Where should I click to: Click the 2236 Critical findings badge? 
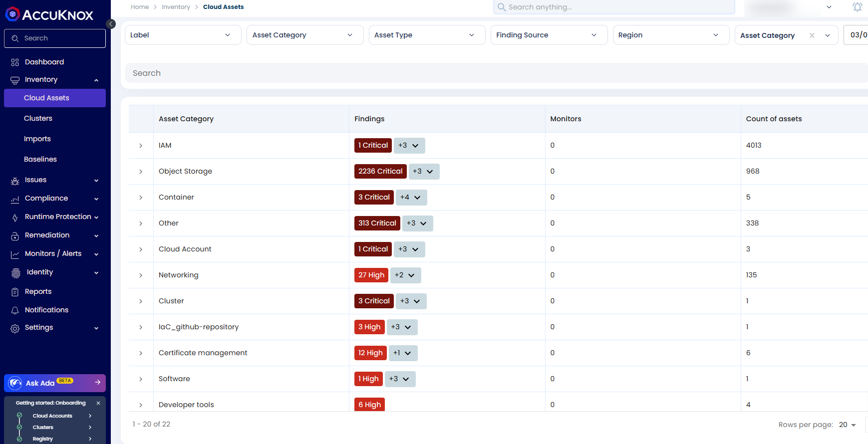click(380, 171)
